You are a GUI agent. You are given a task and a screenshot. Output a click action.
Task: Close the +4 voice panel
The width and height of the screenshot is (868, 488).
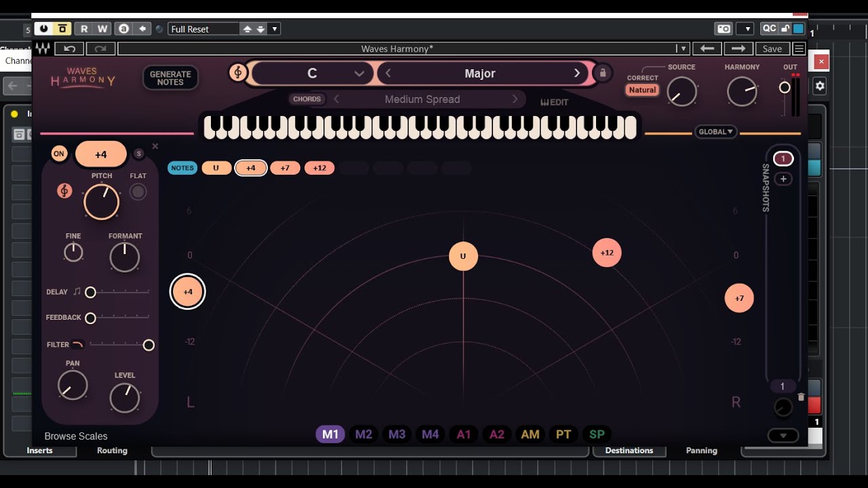[x=155, y=146]
